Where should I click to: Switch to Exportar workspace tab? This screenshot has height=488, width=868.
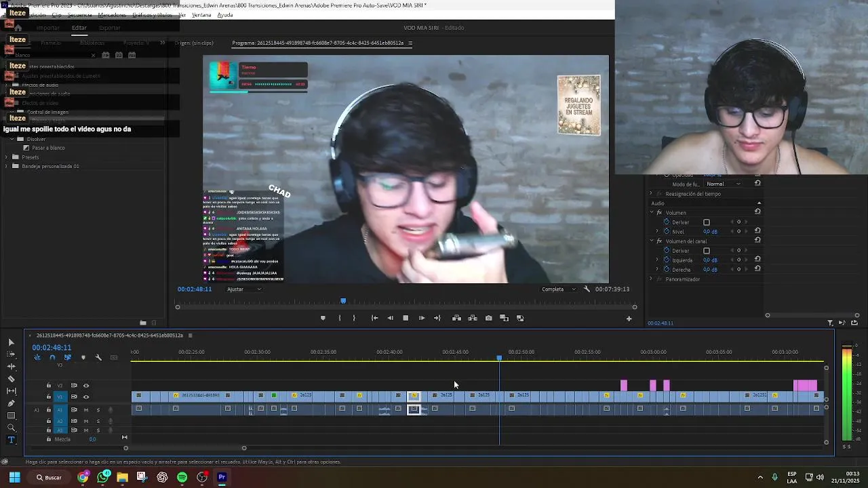click(109, 28)
